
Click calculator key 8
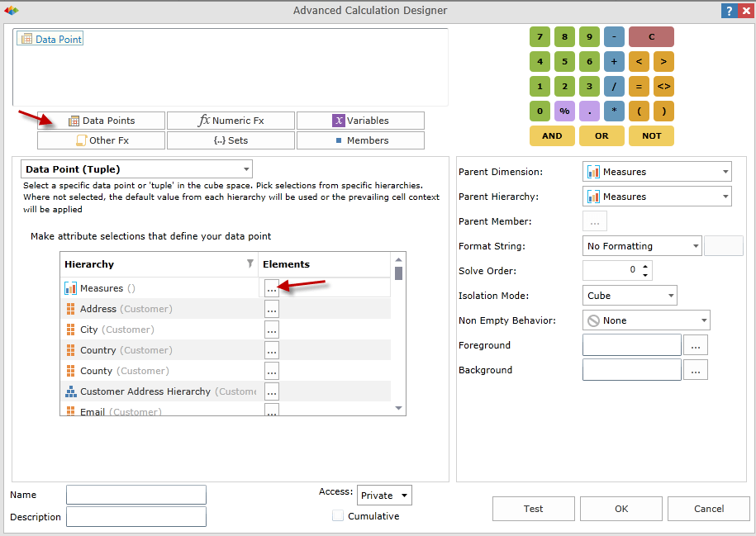point(564,37)
